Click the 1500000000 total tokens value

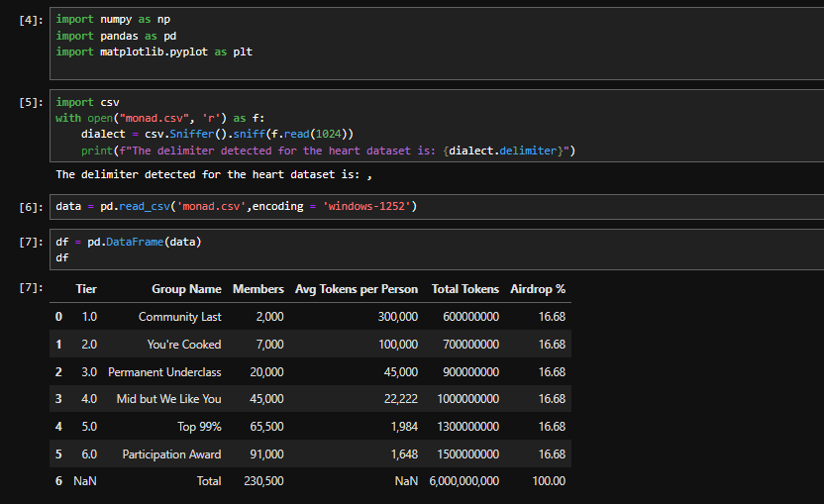click(x=467, y=454)
